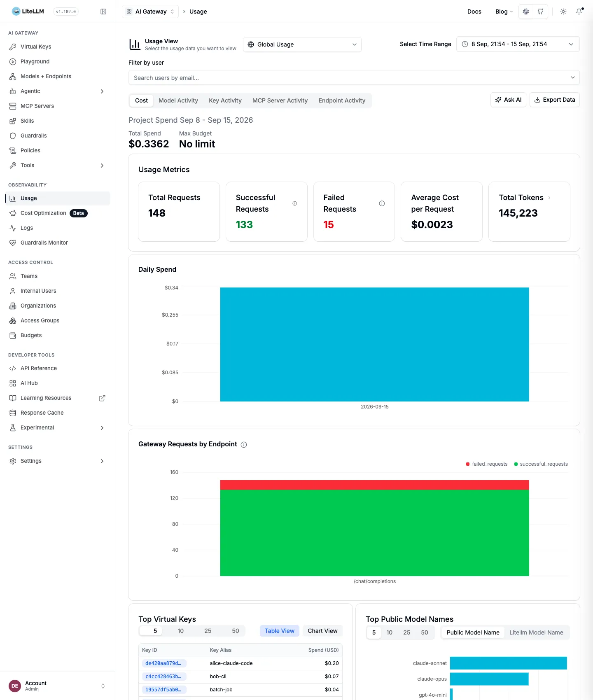
Task: Open the Account switcher at bottom
Action: tap(57, 686)
